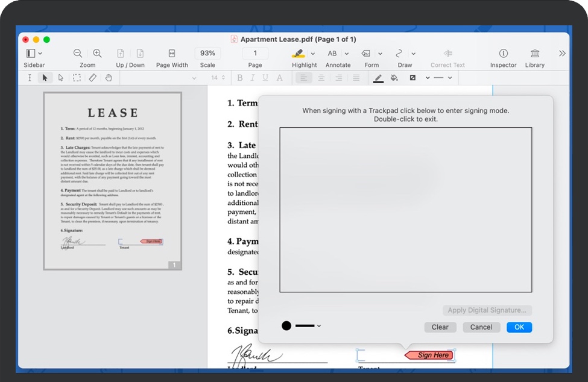
Task: Enable underline formatting
Action: pyautogui.click(x=266, y=77)
